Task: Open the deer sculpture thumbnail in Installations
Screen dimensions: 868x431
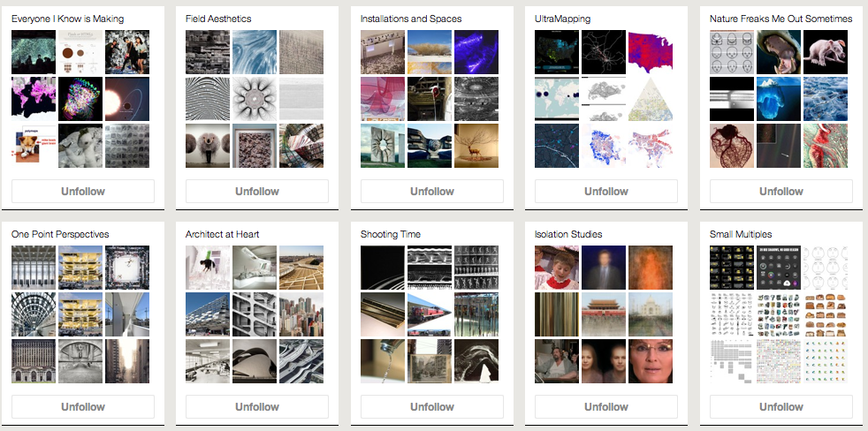Action: 476,146
